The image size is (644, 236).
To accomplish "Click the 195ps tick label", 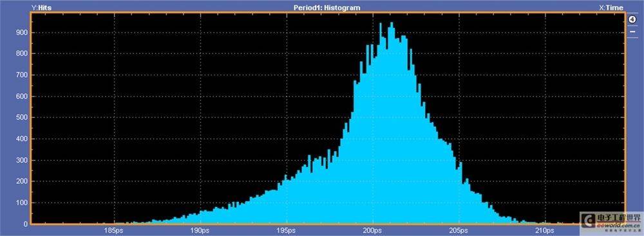I will [287, 230].
